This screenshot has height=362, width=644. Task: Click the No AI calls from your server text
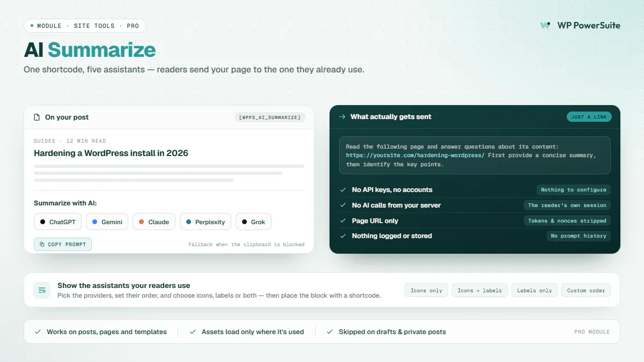397,205
